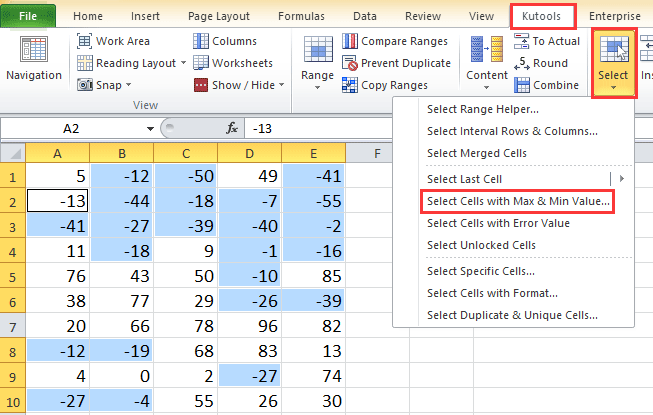This screenshot has height=415, width=653.
Task: Click the Show / Hide icon
Action: tap(201, 85)
